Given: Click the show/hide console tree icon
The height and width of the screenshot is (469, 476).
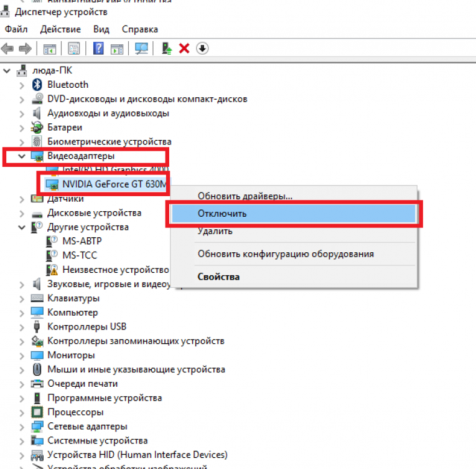Looking at the screenshot, I should click(50, 49).
